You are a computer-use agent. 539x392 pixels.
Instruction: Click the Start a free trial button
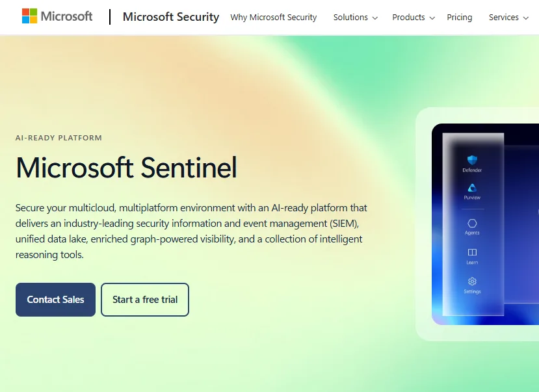144,299
